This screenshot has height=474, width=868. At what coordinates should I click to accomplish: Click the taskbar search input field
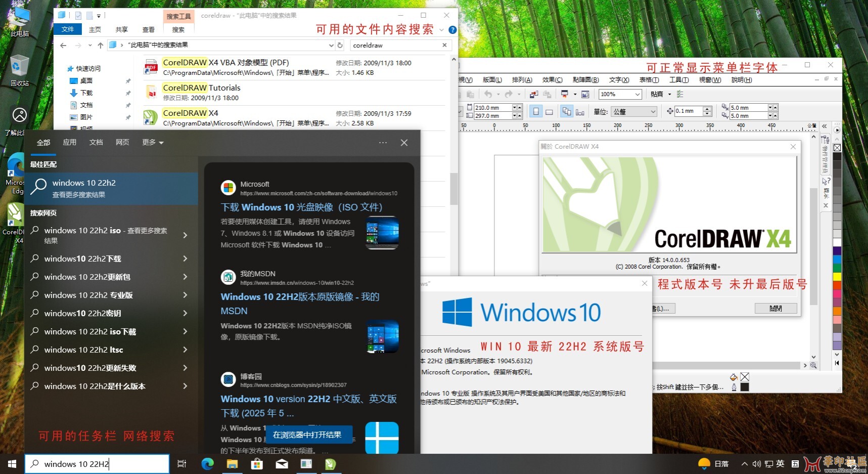click(x=96, y=463)
